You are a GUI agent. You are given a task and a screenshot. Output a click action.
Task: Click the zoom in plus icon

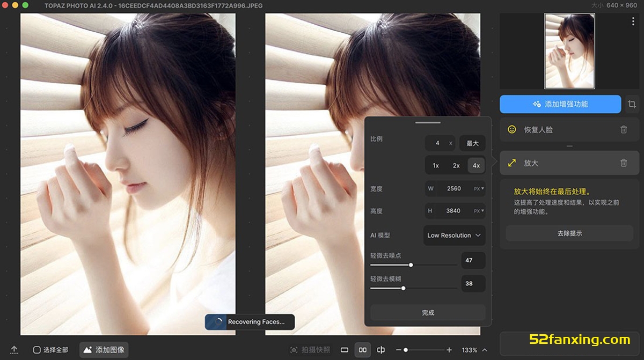(449, 350)
